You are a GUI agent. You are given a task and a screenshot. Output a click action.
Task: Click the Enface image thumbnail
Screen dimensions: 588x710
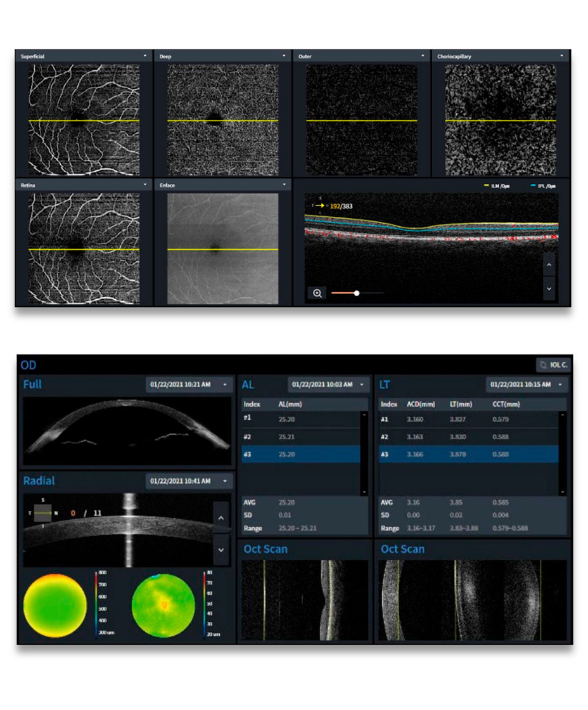222,249
